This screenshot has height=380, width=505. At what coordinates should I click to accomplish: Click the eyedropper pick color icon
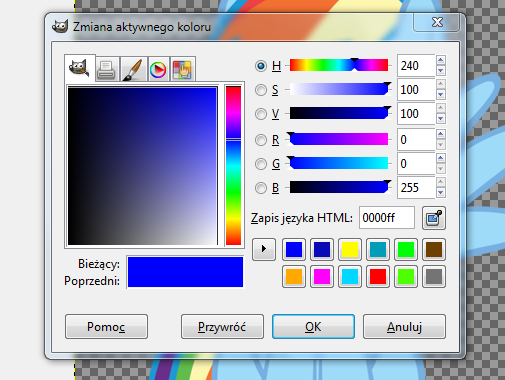(434, 218)
